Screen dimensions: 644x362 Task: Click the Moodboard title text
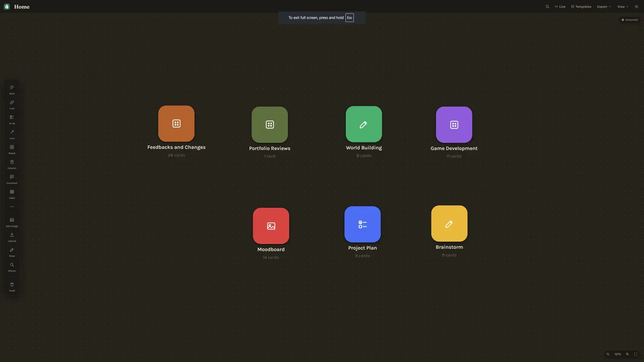(271, 249)
